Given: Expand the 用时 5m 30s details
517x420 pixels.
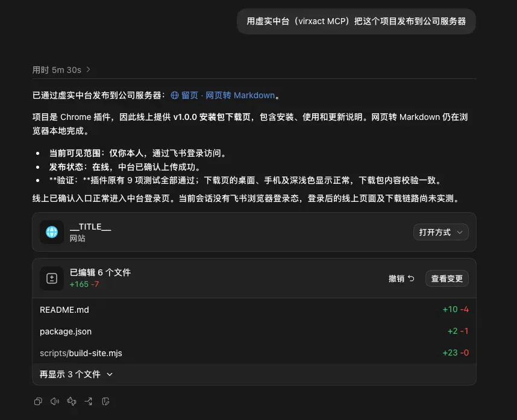Looking at the screenshot, I should tap(61, 70).
